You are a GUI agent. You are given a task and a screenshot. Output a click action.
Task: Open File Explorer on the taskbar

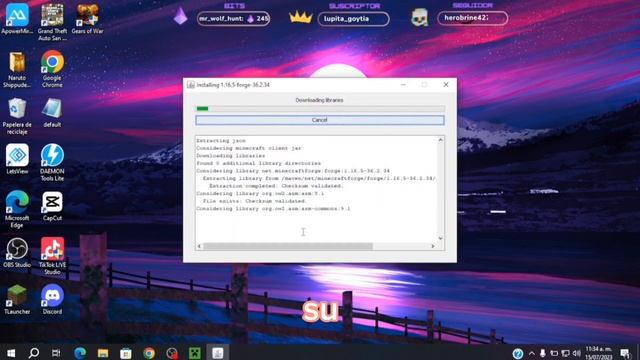point(103,353)
